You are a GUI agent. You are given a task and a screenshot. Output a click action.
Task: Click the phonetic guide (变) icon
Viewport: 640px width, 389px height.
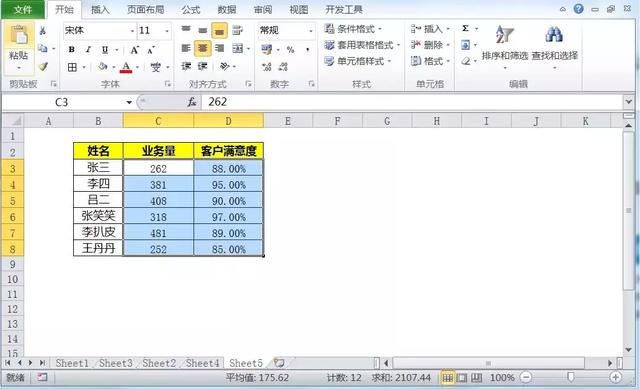[x=156, y=67]
